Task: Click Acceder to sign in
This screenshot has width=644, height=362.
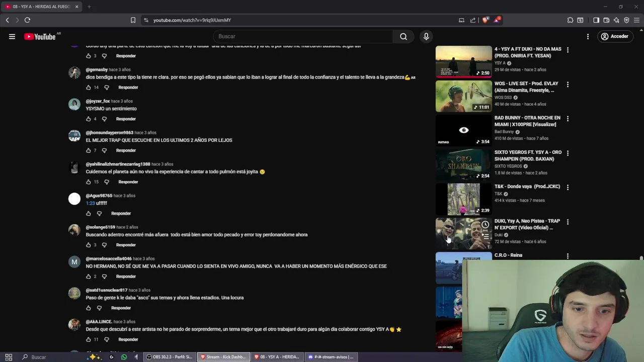Action: pos(614,36)
